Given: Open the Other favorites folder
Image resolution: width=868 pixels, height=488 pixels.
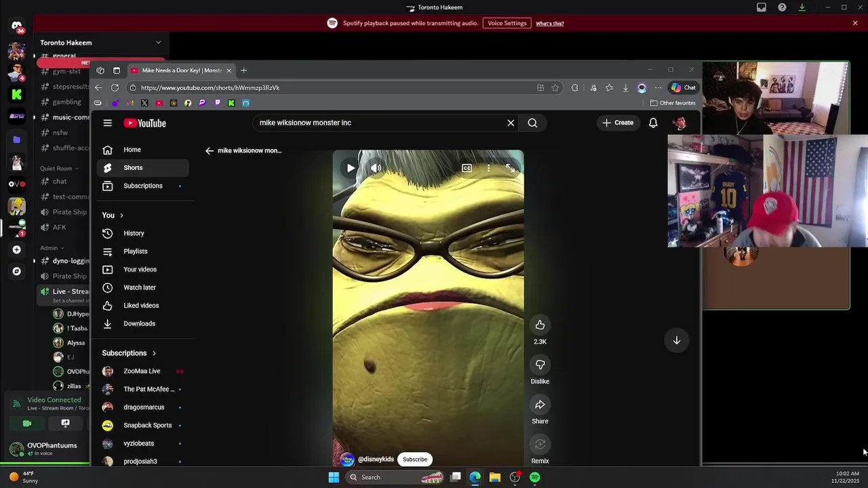Looking at the screenshot, I should click(x=673, y=103).
